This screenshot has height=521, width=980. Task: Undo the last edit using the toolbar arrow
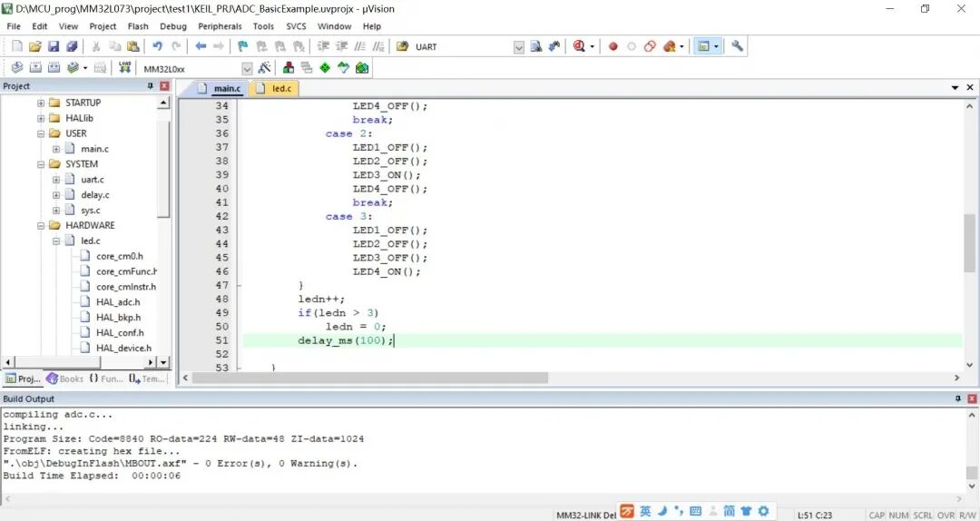coord(158,46)
